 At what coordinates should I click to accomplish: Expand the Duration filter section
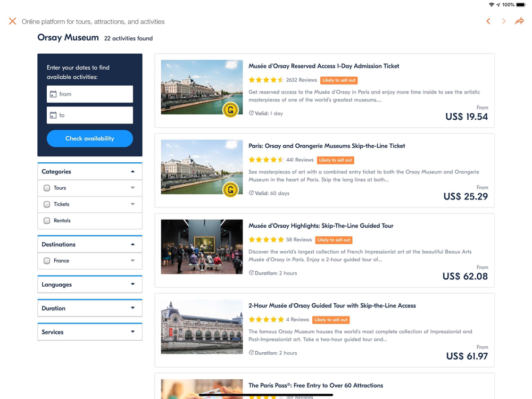pyautogui.click(x=90, y=308)
